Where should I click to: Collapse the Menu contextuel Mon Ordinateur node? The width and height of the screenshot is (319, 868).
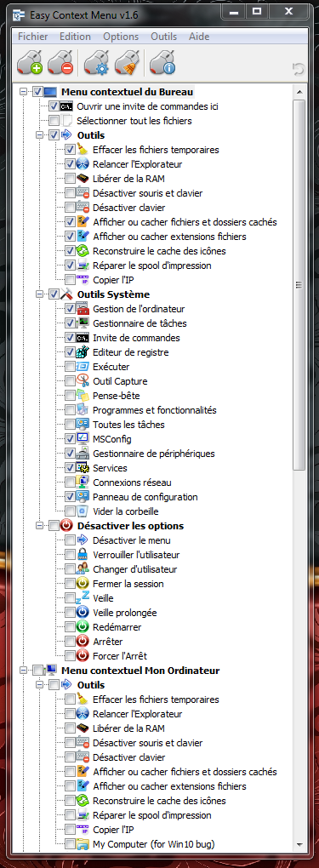click(23, 671)
